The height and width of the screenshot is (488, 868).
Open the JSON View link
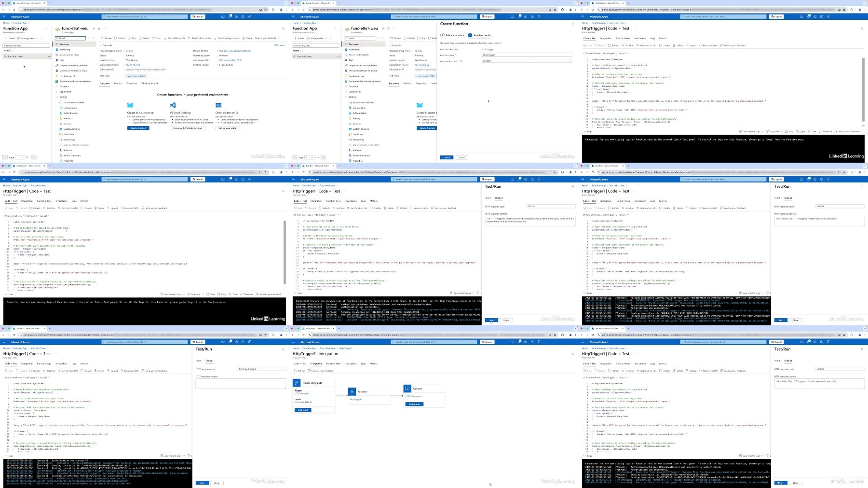click(x=279, y=45)
